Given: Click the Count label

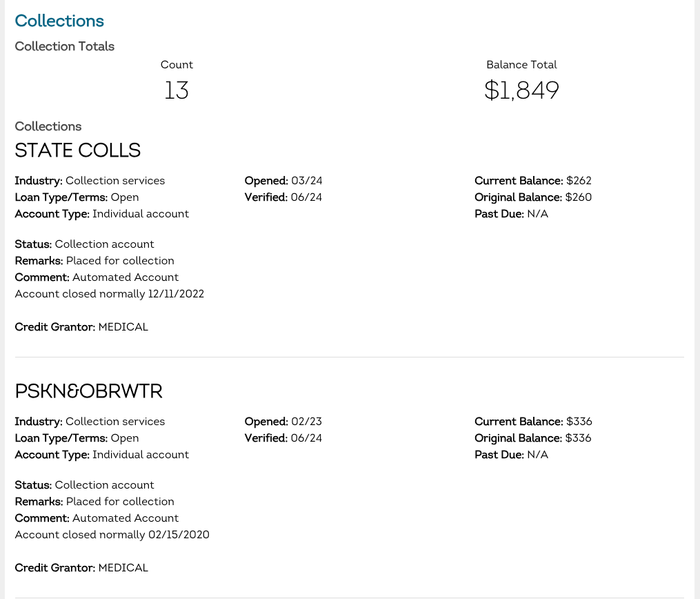Looking at the screenshot, I should (x=177, y=65).
